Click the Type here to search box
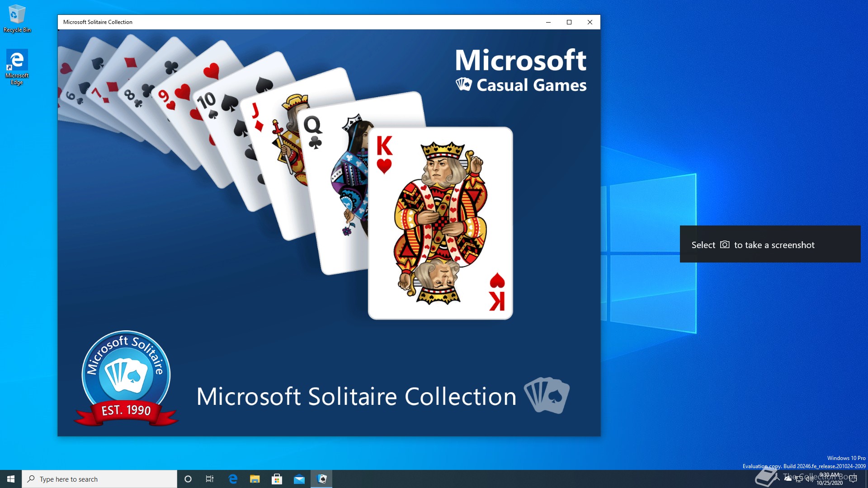The width and height of the screenshot is (868, 488). click(99, 479)
